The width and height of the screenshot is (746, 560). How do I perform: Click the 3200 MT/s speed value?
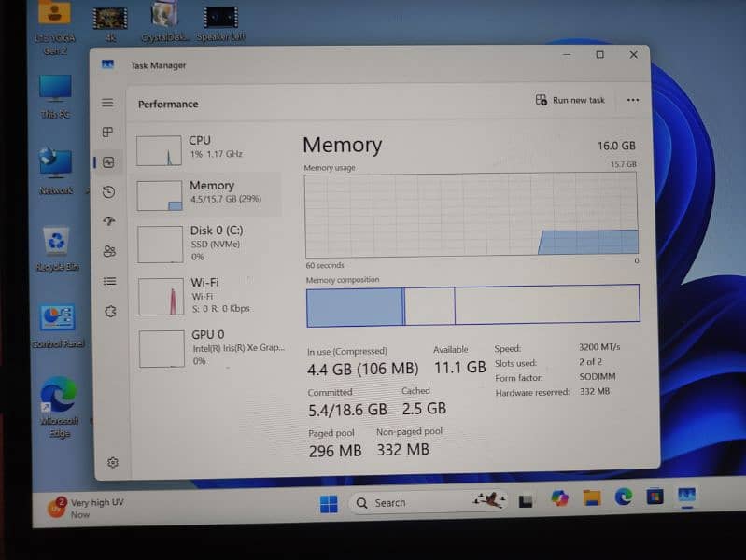click(x=599, y=347)
